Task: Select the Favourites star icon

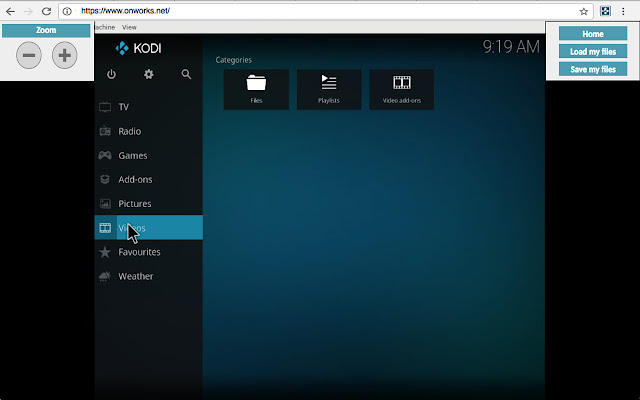Action: (105, 252)
